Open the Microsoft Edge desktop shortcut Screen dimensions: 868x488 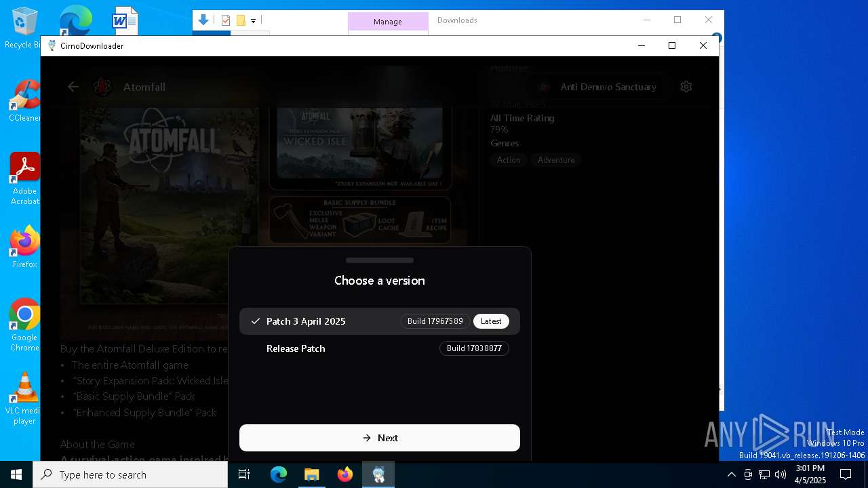pyautogui.click(x=75, y=20)
